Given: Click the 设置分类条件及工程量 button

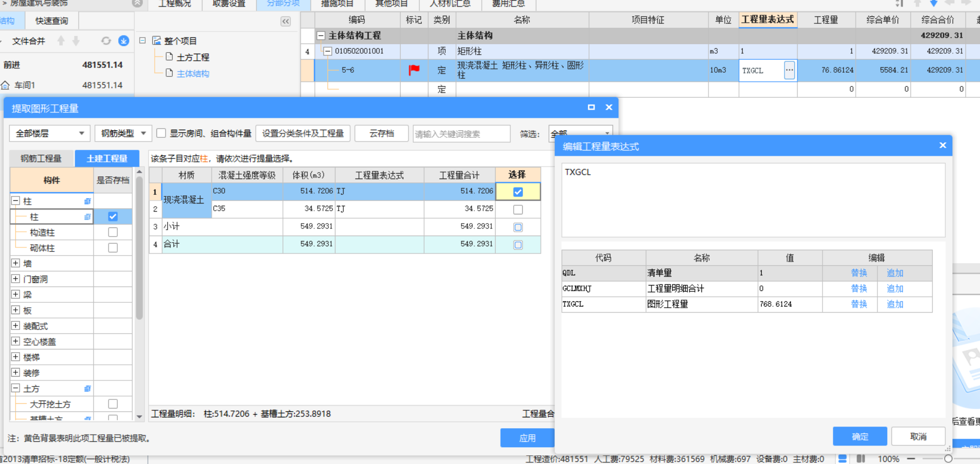Looking at the screenshot, I should coord(303,133).
